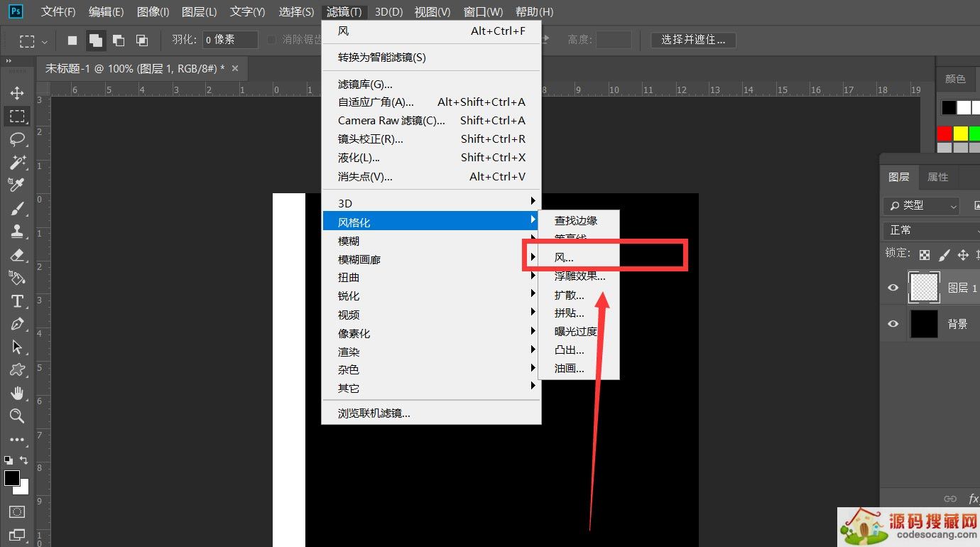Screen dimensions: 980x547
Task: Click the Photoshop Ps logo
Action: [15, 11]
